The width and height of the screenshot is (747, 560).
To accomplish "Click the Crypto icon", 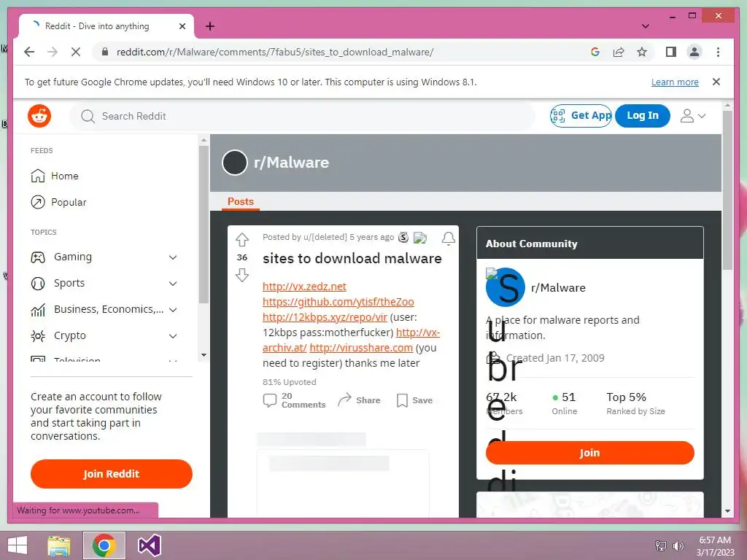I will (x=38, y=336).
